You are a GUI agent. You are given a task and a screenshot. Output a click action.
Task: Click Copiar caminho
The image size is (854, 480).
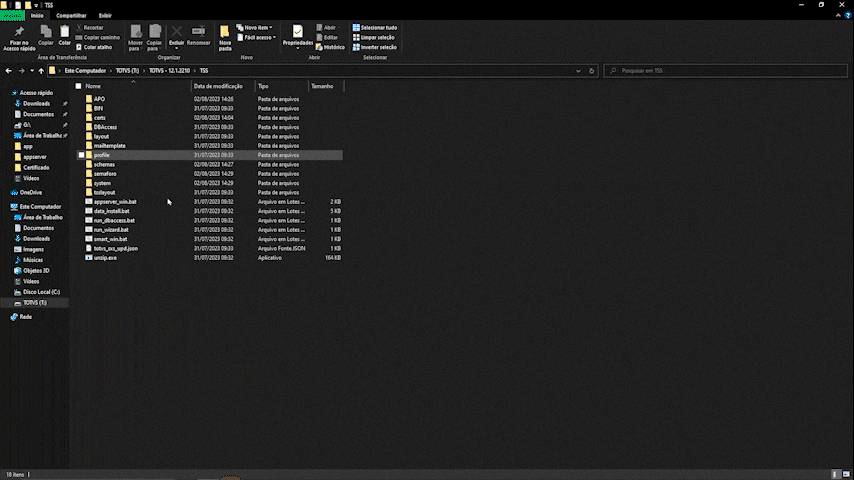98,38
